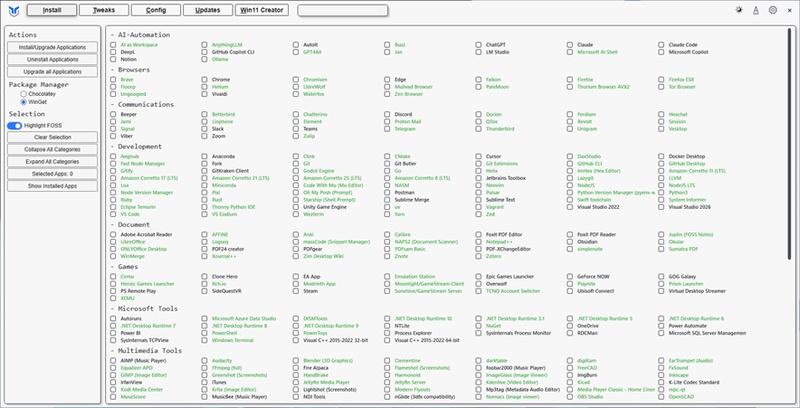The height and width of the screenshot is (408, 800).
Task: Open the Tweaks tab
Action: [x=104, y=10]
